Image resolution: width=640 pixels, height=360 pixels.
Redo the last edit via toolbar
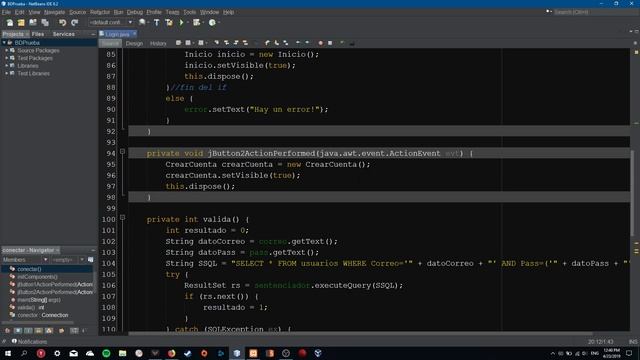tap(74, 22)
